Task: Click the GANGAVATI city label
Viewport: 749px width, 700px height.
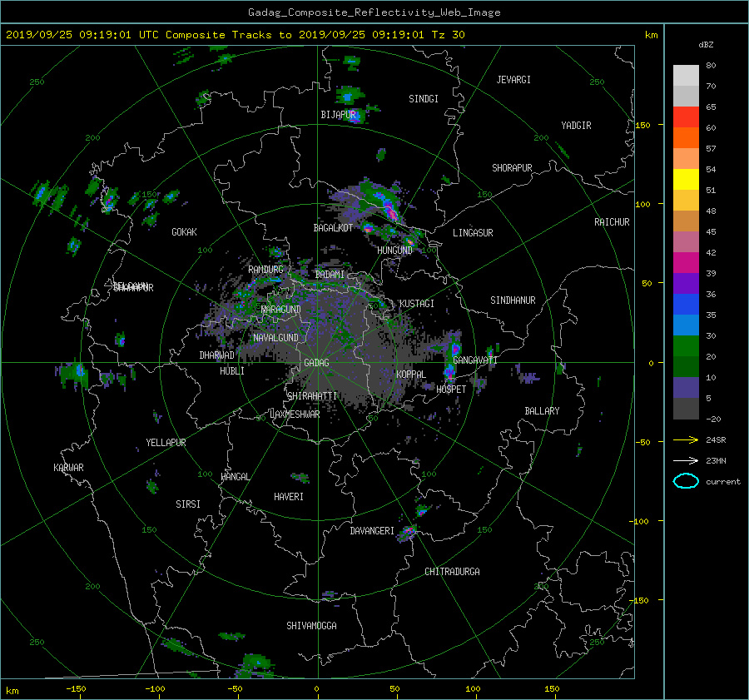Action: (x=475, y=360)
